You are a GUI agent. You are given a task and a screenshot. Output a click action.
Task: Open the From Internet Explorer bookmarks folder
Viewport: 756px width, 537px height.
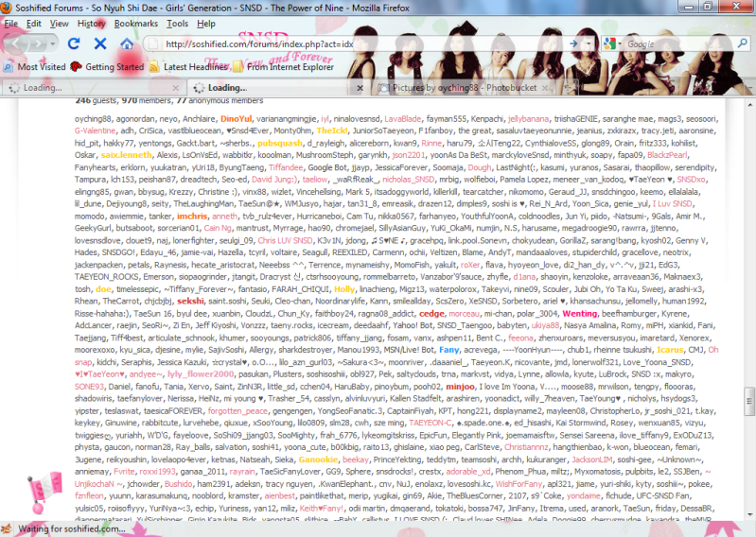284,67
